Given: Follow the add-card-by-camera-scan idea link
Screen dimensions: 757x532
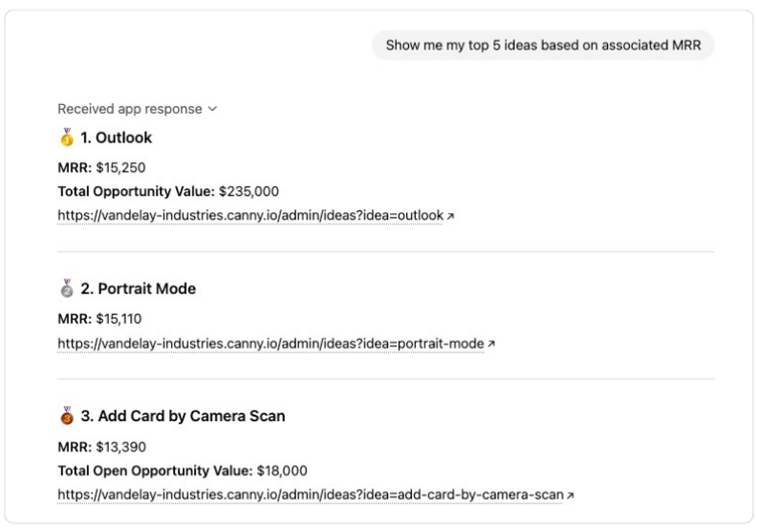Looking at the screenshot, I should tap(310, 495).
